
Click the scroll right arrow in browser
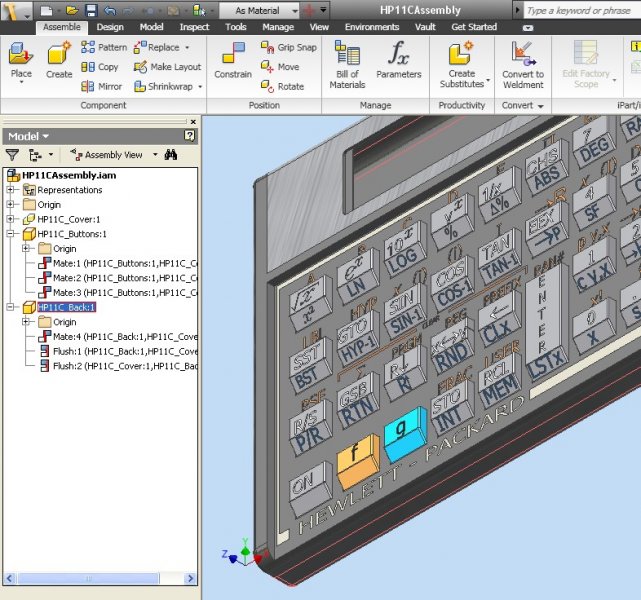(x=190, y=578)
